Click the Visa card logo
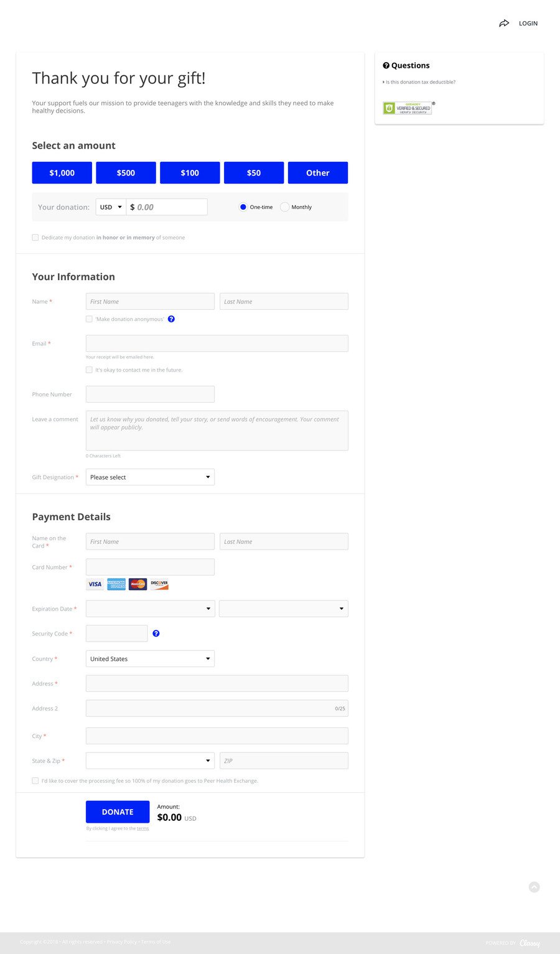The width and height of the screenshot is (560, 954). (x=95, y=584)
